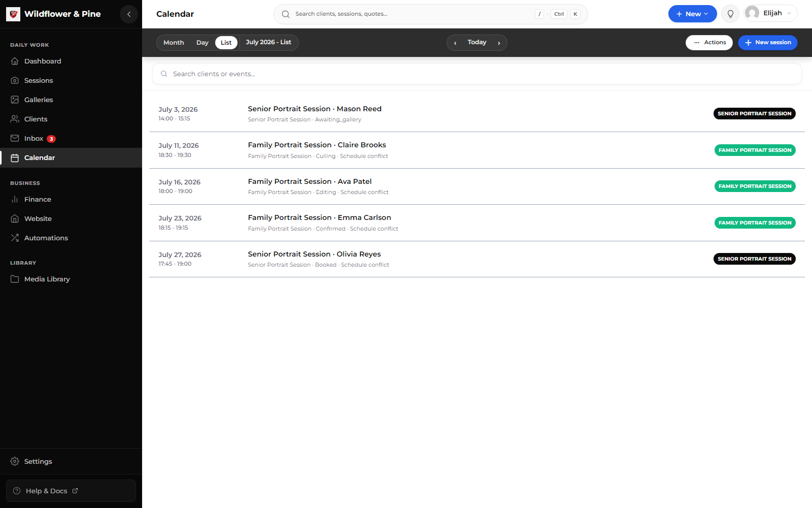Click the Editing · Schedule conflict subtitle
The image size is (812, 508).
click(x=352, y=192)
